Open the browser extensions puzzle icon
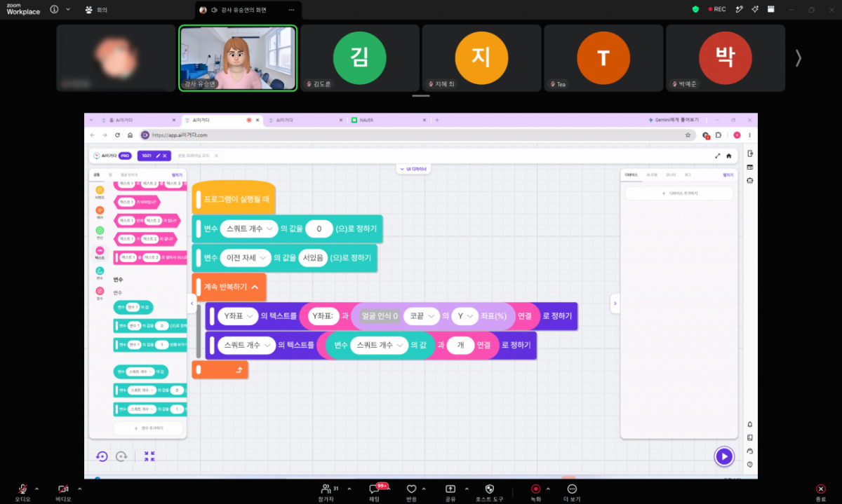The height and width of the screenshot is (504, 842). coord(719,135)
